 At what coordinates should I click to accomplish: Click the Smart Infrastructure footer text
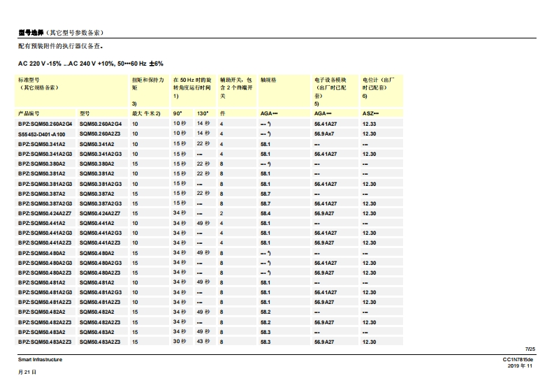click(40, 360)
